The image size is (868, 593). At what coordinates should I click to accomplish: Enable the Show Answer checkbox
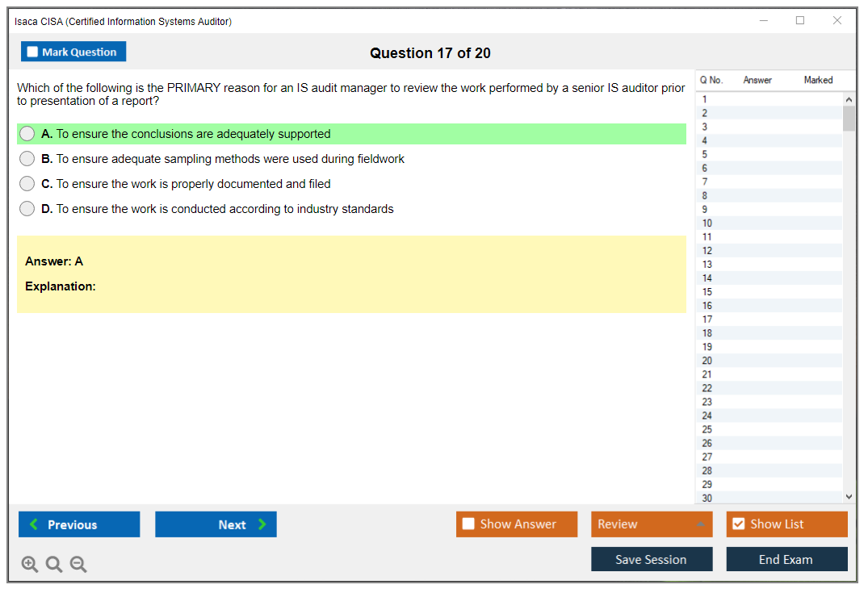click(468, 524)
